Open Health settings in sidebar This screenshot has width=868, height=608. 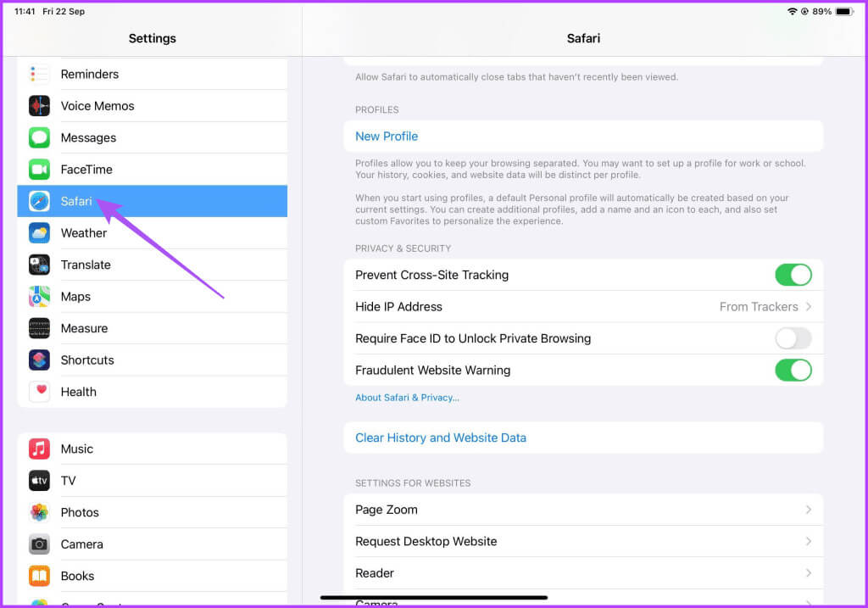pos(153,392)
